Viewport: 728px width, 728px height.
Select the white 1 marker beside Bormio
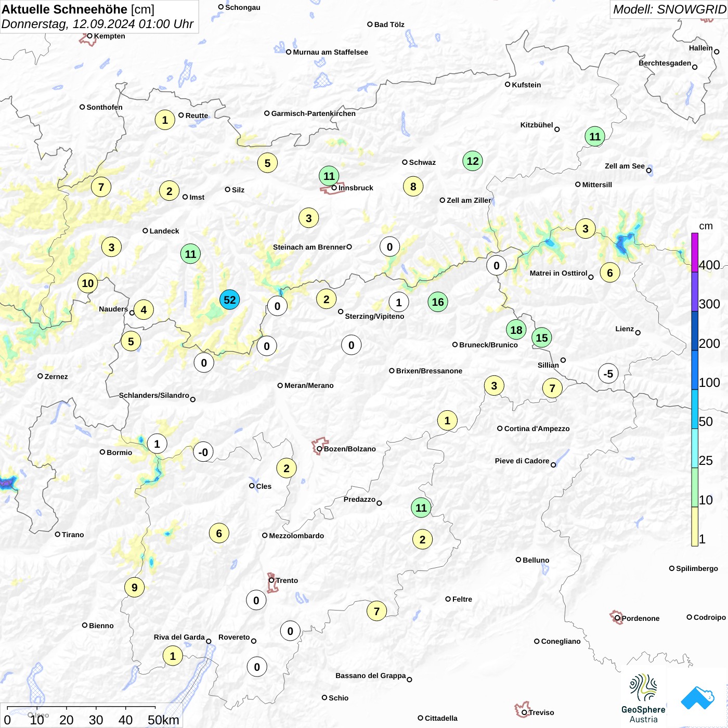pos(157,444)
